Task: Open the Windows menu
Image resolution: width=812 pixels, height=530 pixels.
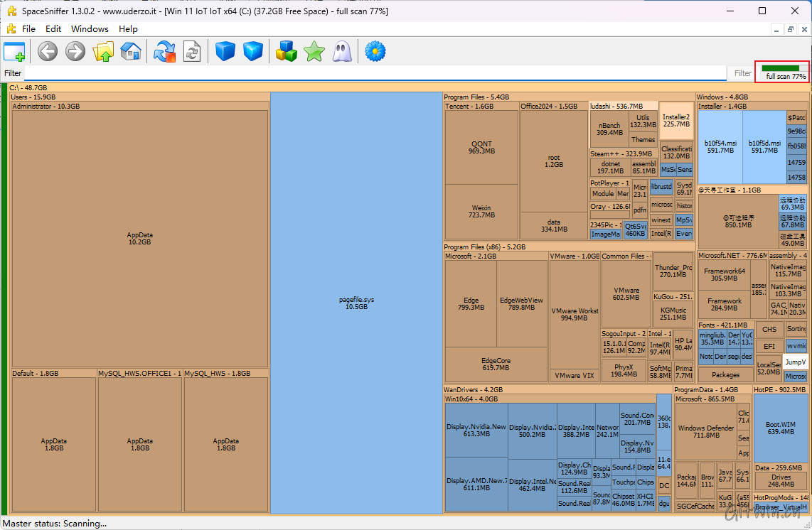Action: tap(90, 29)
